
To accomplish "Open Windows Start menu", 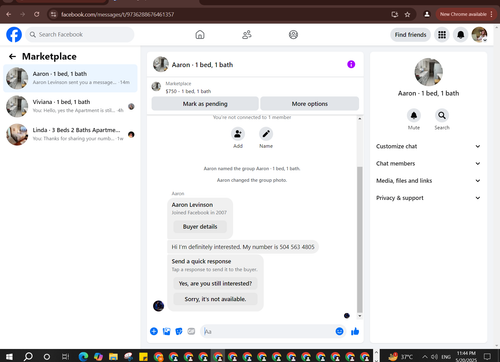I will [x=9, y=357].
